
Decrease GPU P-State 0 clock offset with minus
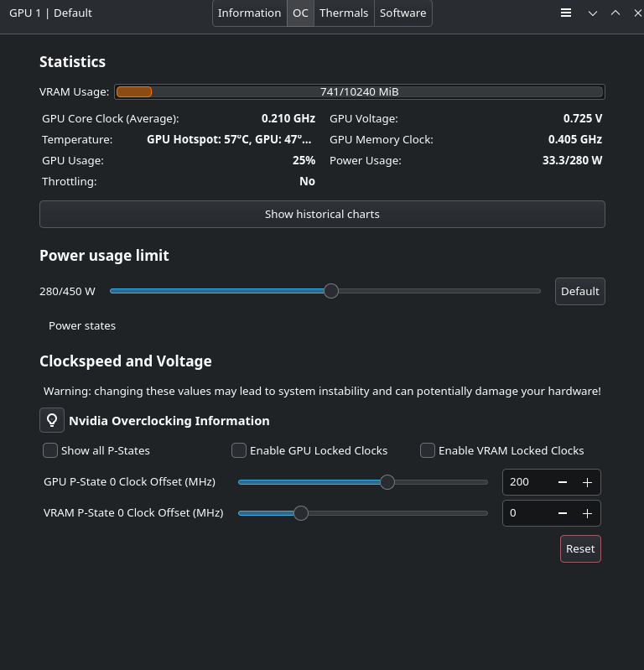coord(563,482)
